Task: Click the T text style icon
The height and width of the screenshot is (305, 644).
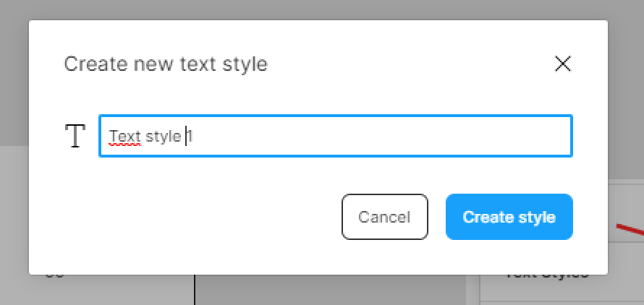Action: [75, 136]
